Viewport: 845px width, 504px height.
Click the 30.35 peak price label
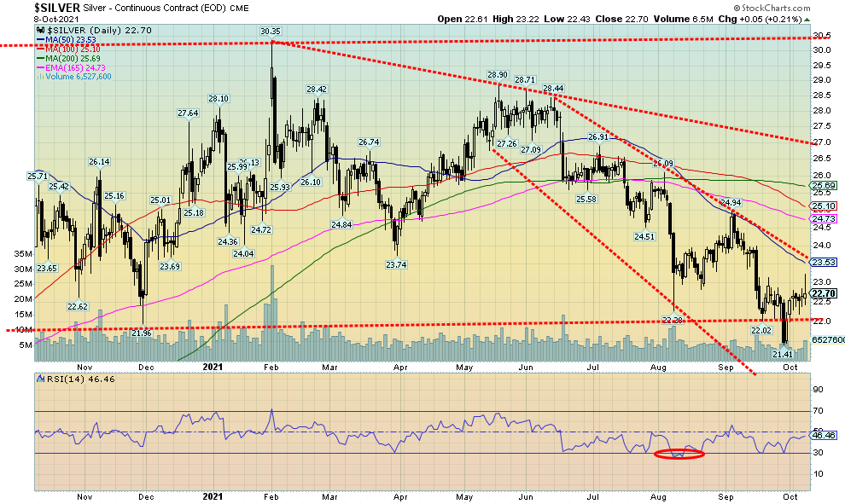point(271,32)
